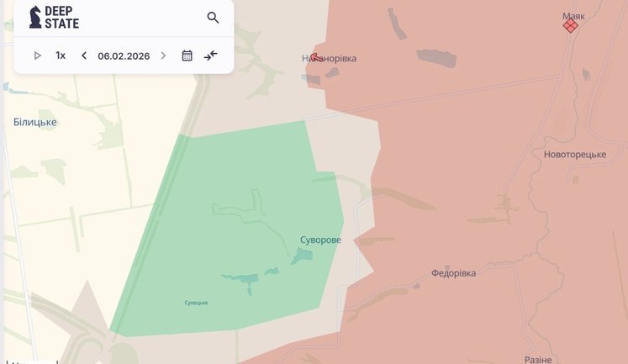Open the map search magnifier
This screenshot has height=364, width=628.
pyautogui.click(x=213, y=18)
